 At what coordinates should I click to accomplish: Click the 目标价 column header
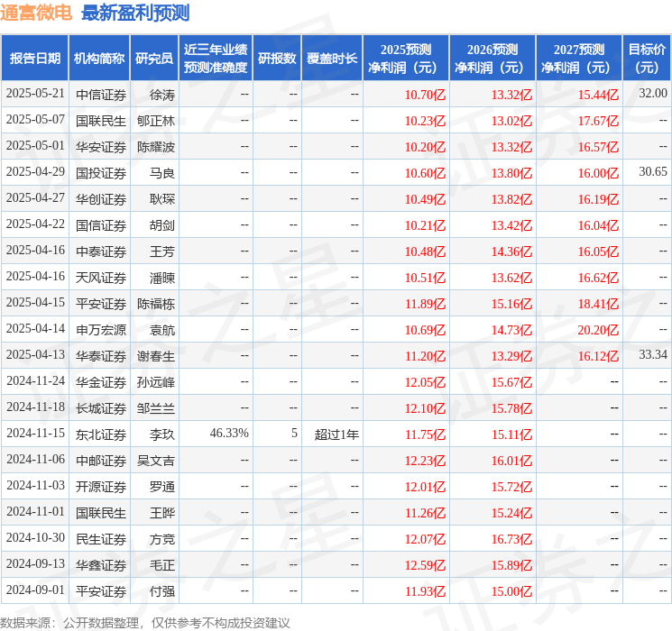coord(646,59)
